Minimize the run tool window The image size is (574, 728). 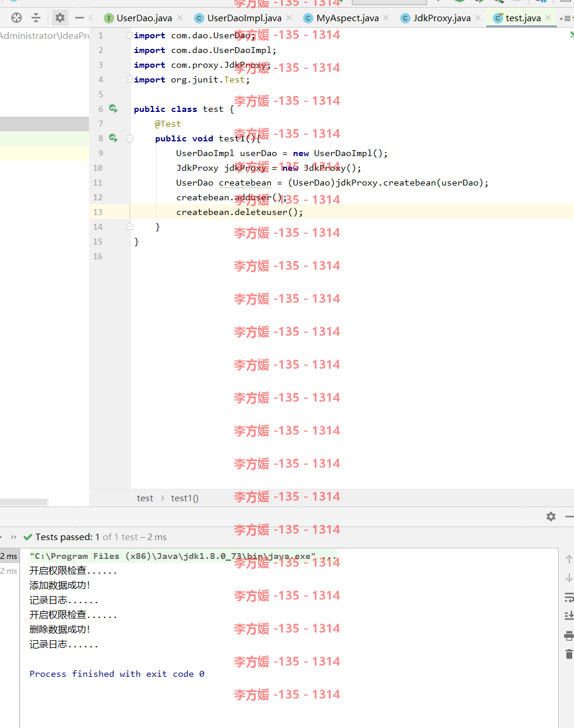point(569,517)
